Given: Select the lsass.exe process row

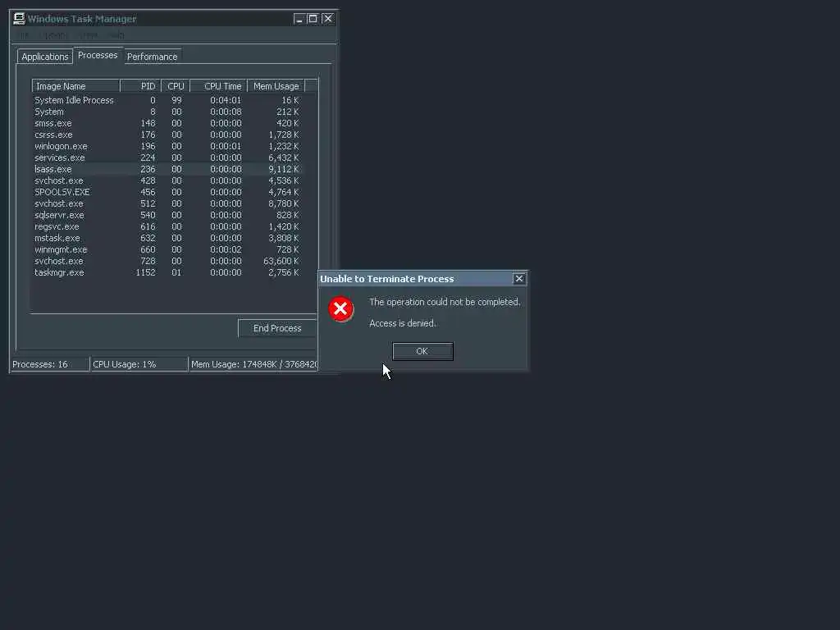Looking at the screenshot, I should [167, 169].
